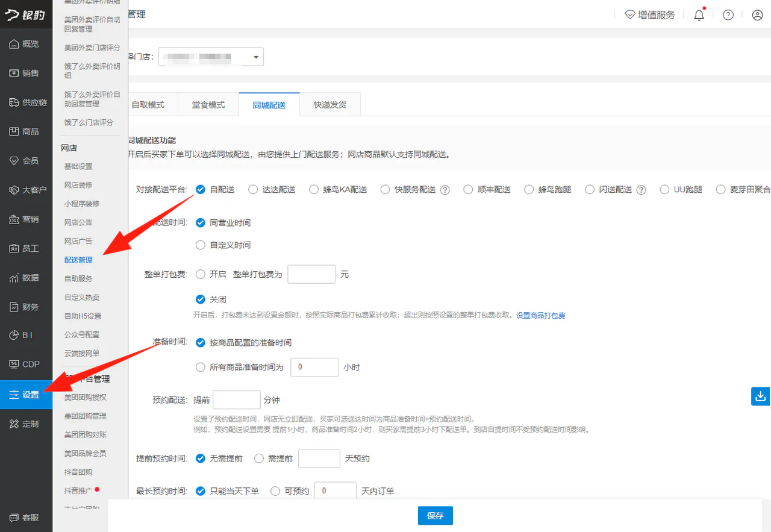Show the 闪送配送 help tooltip icon
771x532 pixels.
click(641, 190)
